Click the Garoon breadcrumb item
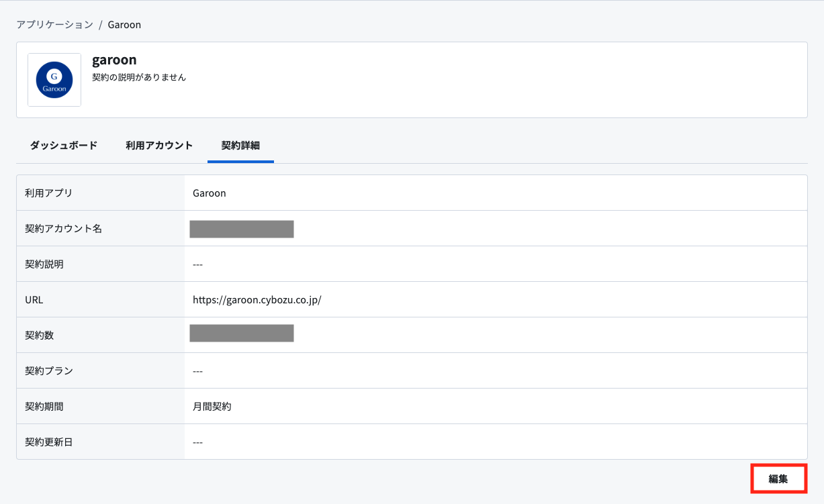The image size is (824, 504). point(124,25)
